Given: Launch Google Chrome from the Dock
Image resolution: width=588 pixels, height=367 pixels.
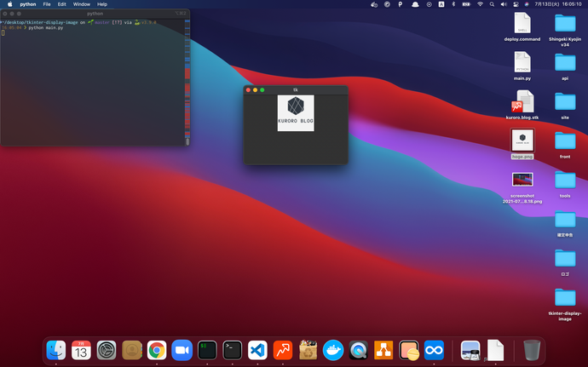Looking at the screenshot, I should 157,350.
